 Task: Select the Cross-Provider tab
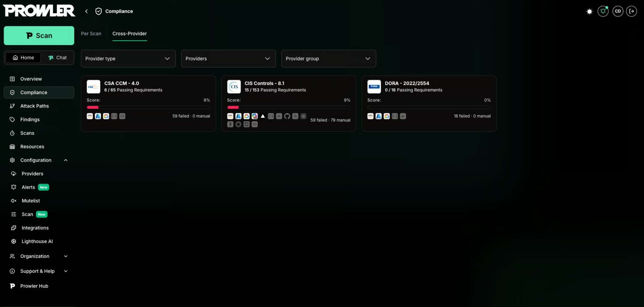click(x=130, y=34)
